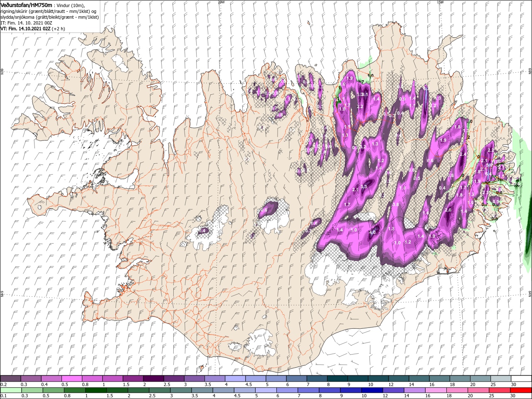
Task: Click the lilac swatch right of 14 in rain legend
Action: pos(415,390)
